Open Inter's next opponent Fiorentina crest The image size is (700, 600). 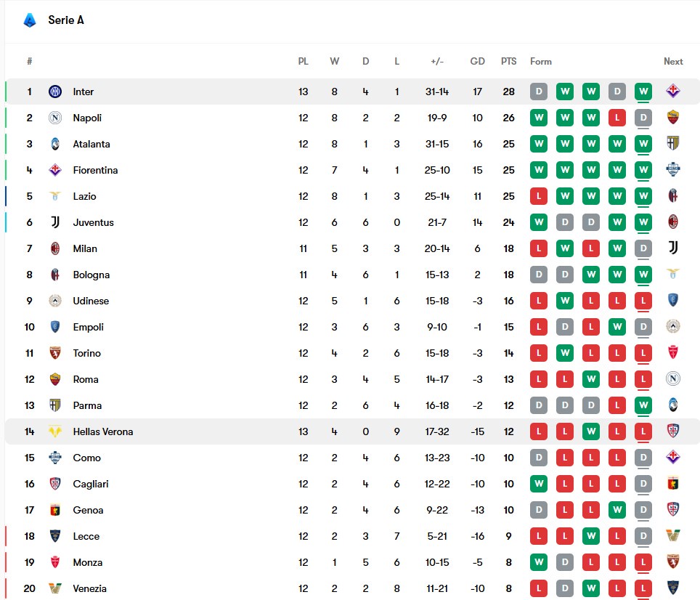672,92
